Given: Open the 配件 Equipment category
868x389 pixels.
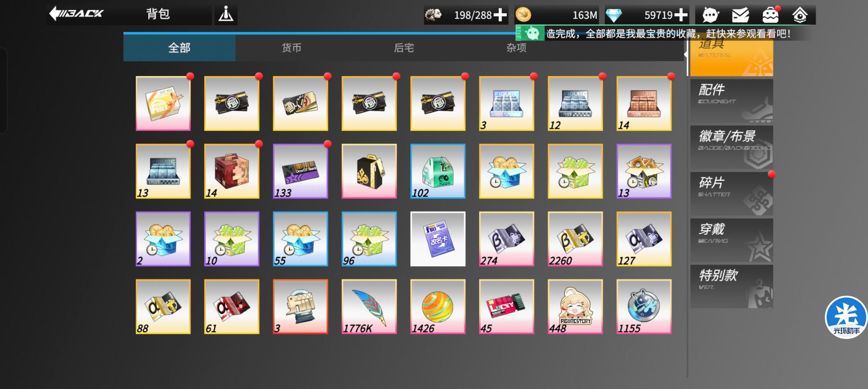Looking at the screenshot, I should point(731,101).
